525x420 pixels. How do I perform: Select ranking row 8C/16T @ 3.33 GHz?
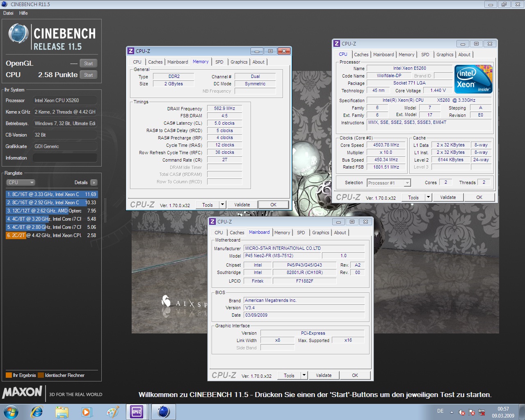click(x=52, y=194)
